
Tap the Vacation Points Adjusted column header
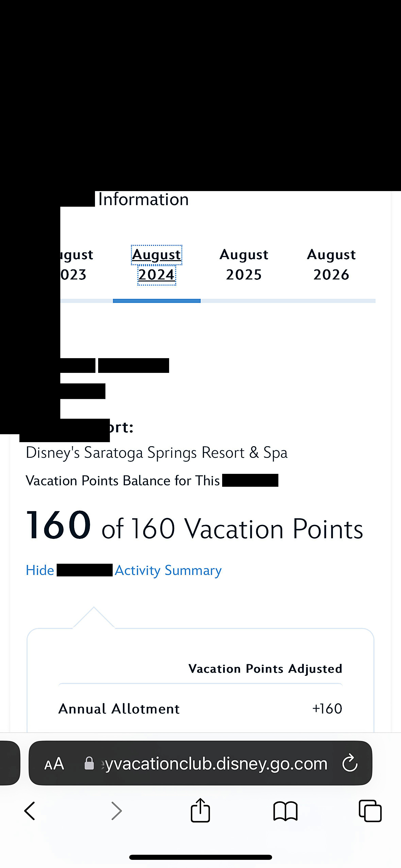[x=265, y=669]
